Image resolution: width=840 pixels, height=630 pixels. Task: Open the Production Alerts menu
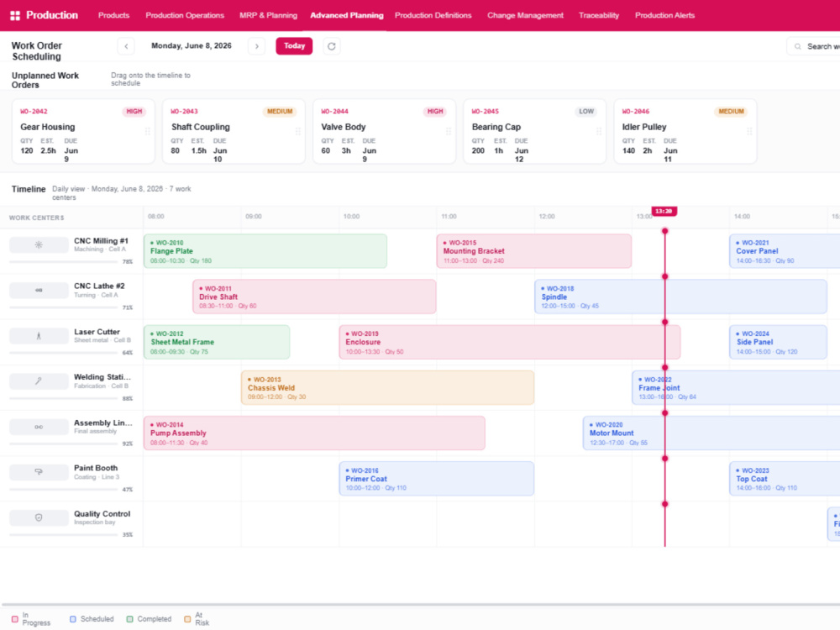tap(664, 15)
